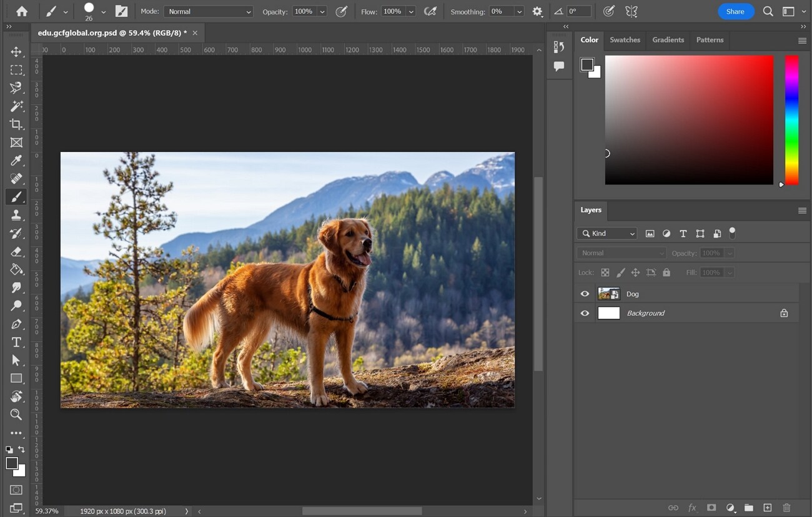Pick the Eyedropper tool
Image resolution: width=812 pixels, height=517 pixels.
[x=16, y=161]
